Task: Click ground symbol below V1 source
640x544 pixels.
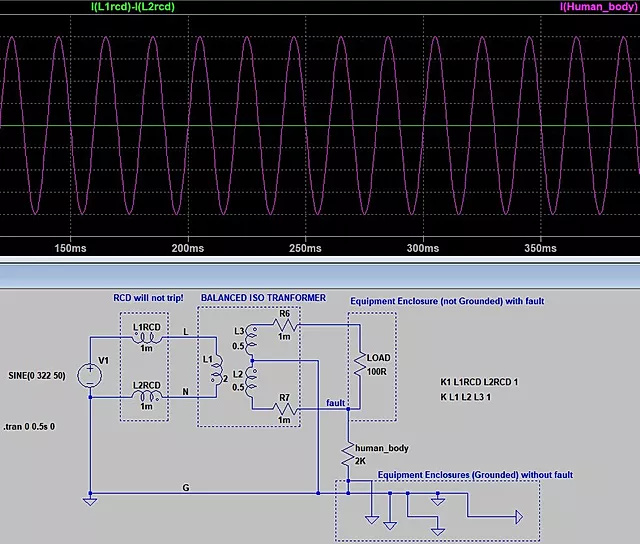Action: [90, 501]
